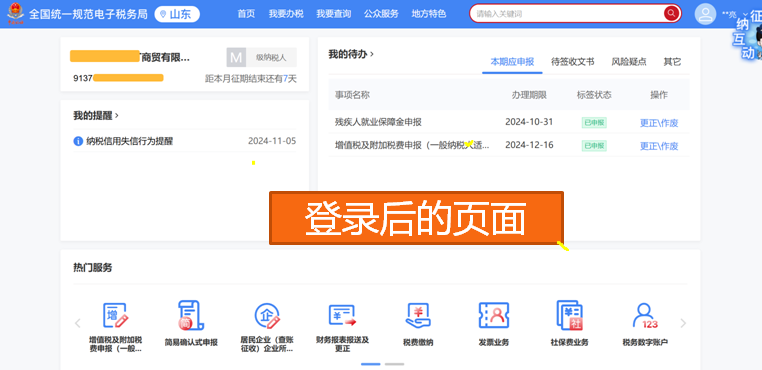Screen dimensions: 762x370
Task: Click the 事项名称 column header
Action: (352, 95)
